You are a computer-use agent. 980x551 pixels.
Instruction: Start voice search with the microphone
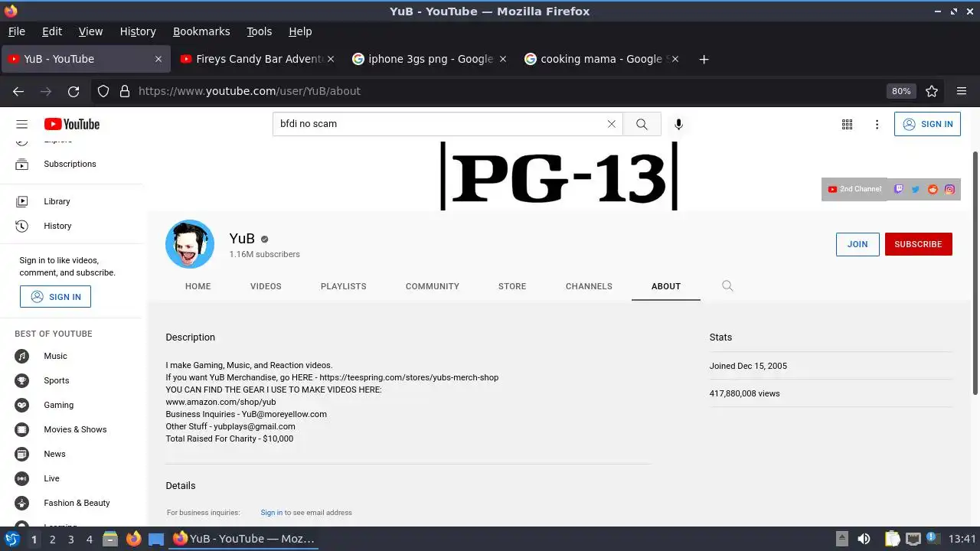tap(678, 124)
